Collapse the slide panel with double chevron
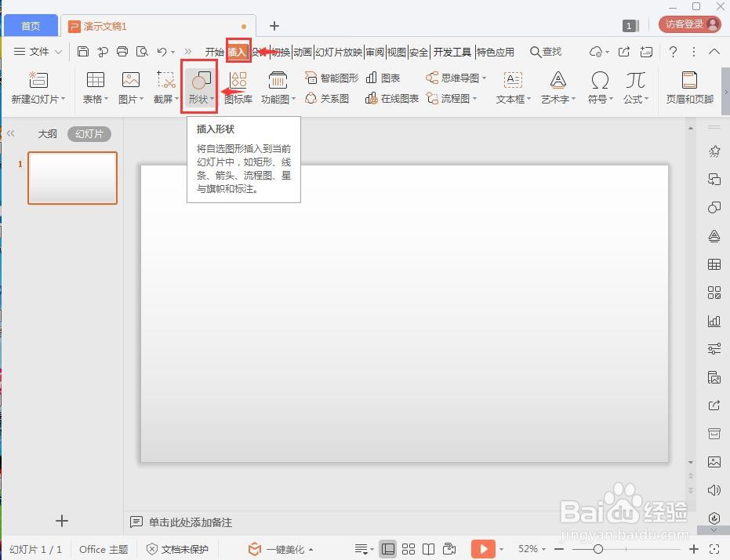Screen dimensions: 730x560 tap(11, 133)
